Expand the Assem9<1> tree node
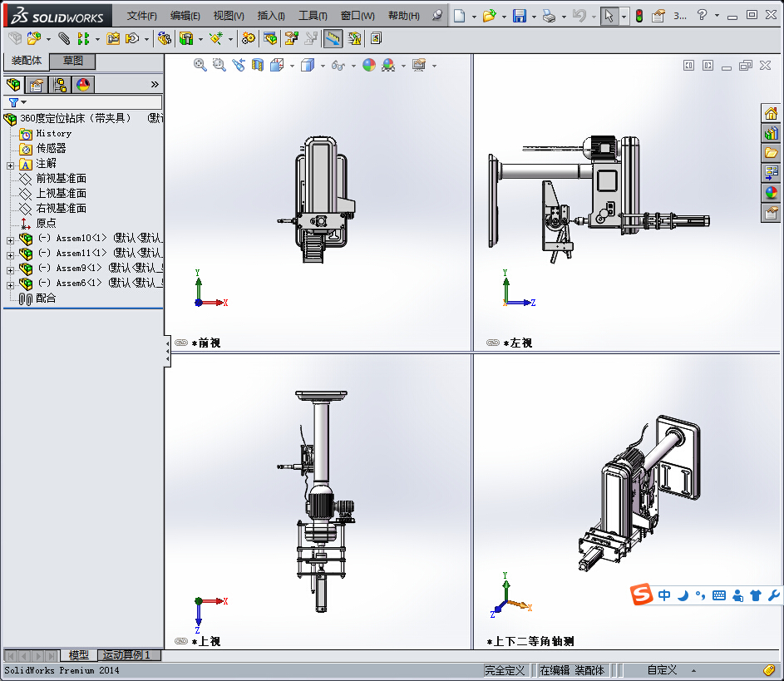 [x=11, y=270]
